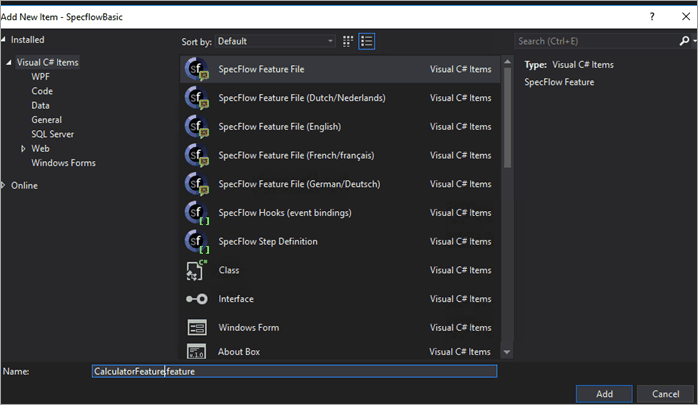The image size is (698, 405).
Task: Select SpecFlow Feature File (English) text
Action: [280, 127]
